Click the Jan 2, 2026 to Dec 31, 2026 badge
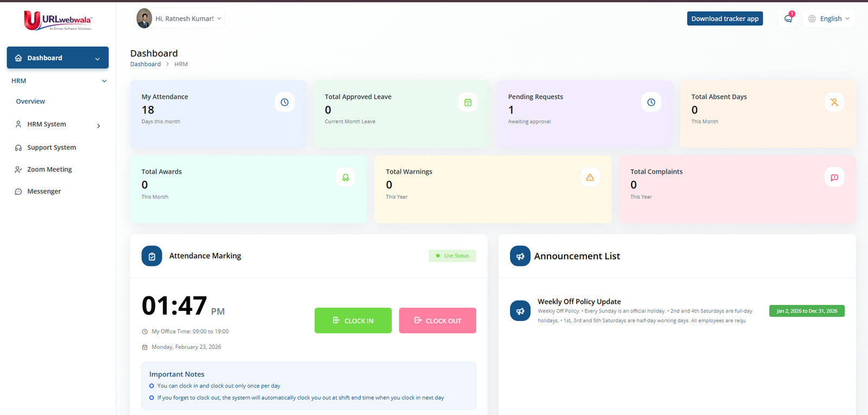The height and width of the screenshot is (415, 868). 807,311
